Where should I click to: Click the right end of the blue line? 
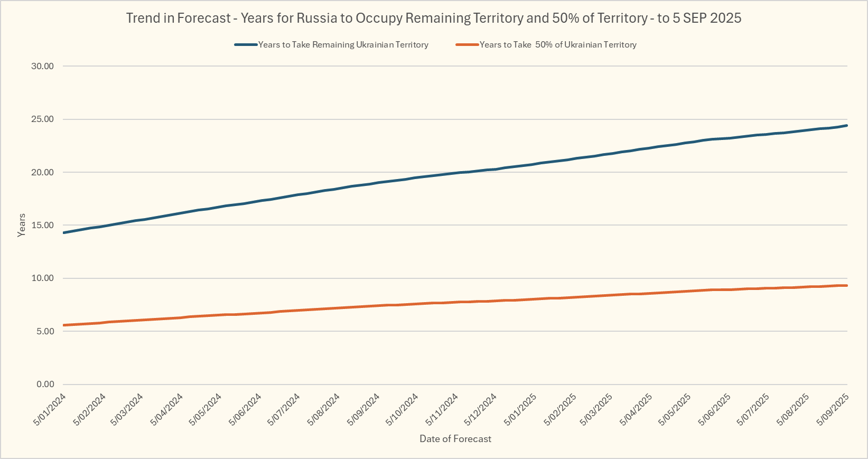coord(846,126)
